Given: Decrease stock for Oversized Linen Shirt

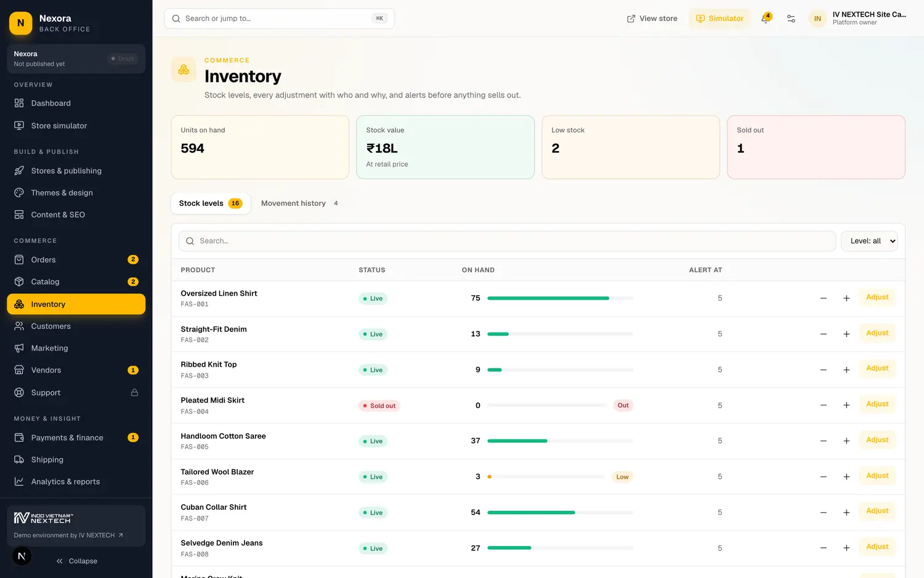Looking at the screenshot, I should point(824,298).
